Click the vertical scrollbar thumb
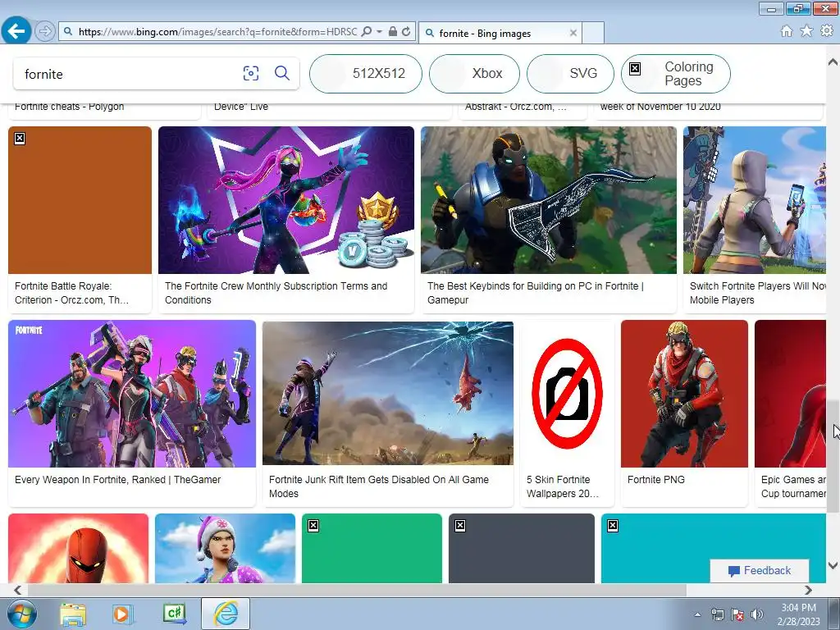This screenshot has width=840, height=630. point(833,456)
